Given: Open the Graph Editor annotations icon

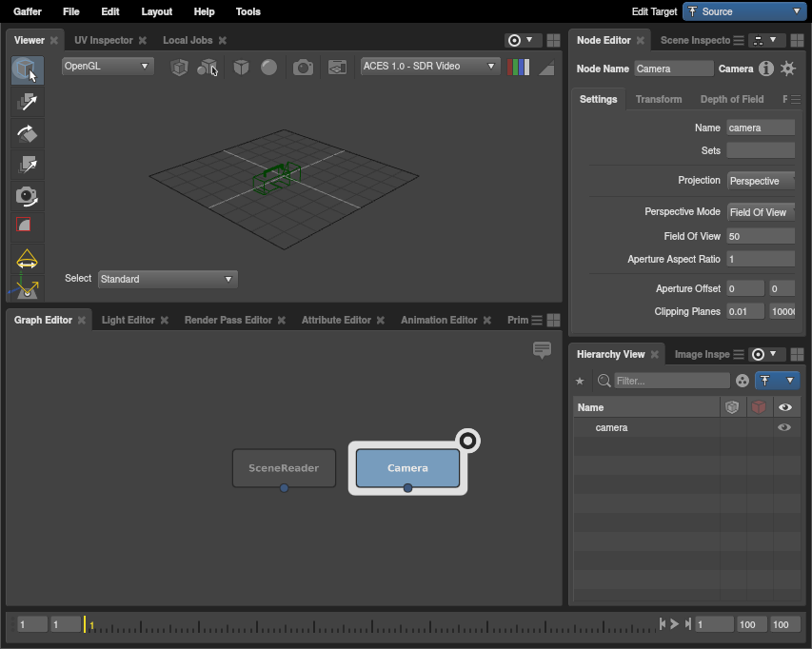Looking at the screenshot, I should [542, 350].
